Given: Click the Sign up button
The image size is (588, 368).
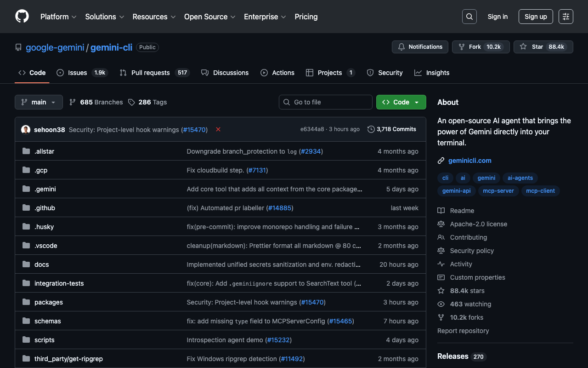Looking at the screenshot, I should coord(536,17).
